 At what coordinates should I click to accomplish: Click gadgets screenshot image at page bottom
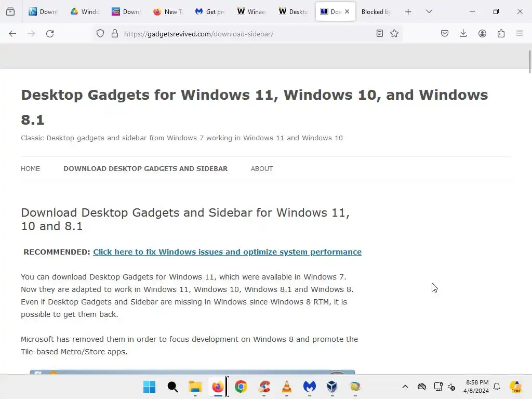pos(192,372)
